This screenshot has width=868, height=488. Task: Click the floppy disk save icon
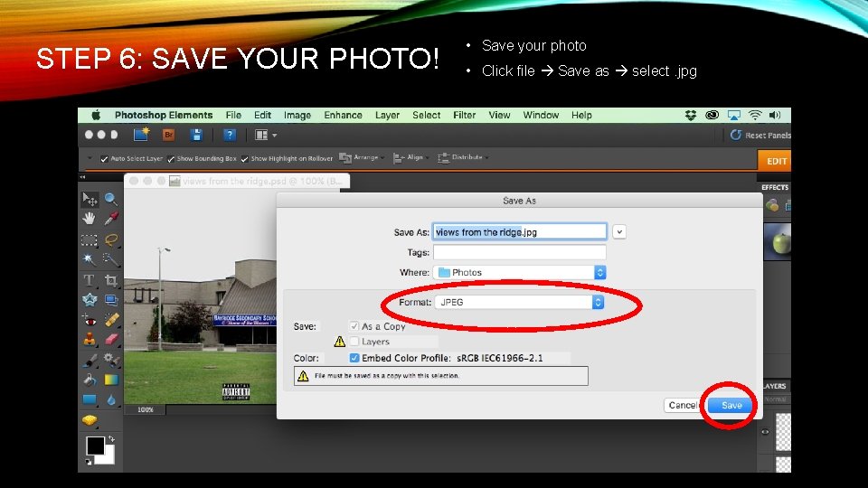pyautogui.click(x=196, y=135)
